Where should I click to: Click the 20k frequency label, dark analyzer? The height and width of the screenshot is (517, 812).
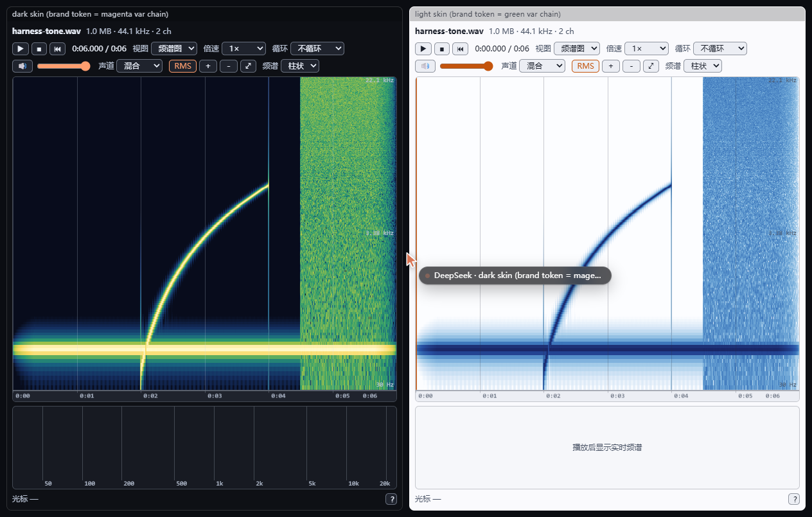(x=384, y=483)
